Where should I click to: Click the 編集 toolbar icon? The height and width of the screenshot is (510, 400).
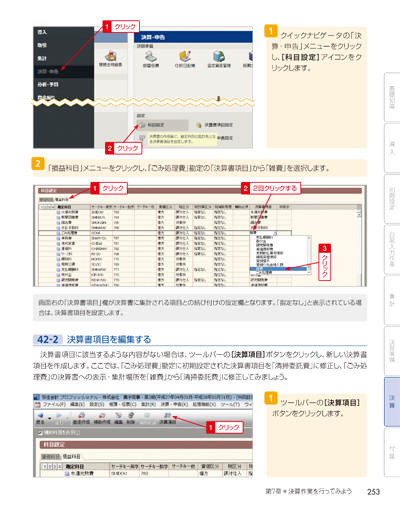click(118, 415)
